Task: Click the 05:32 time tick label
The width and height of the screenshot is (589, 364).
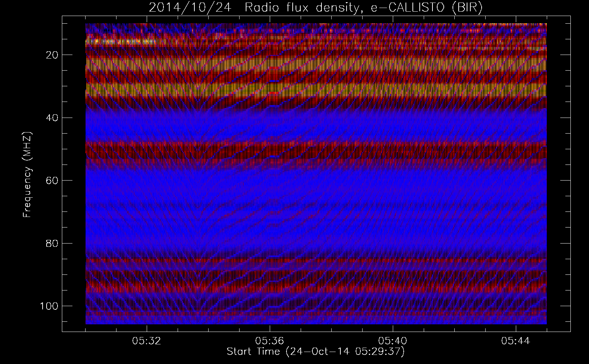Action: tap(147, 341)
